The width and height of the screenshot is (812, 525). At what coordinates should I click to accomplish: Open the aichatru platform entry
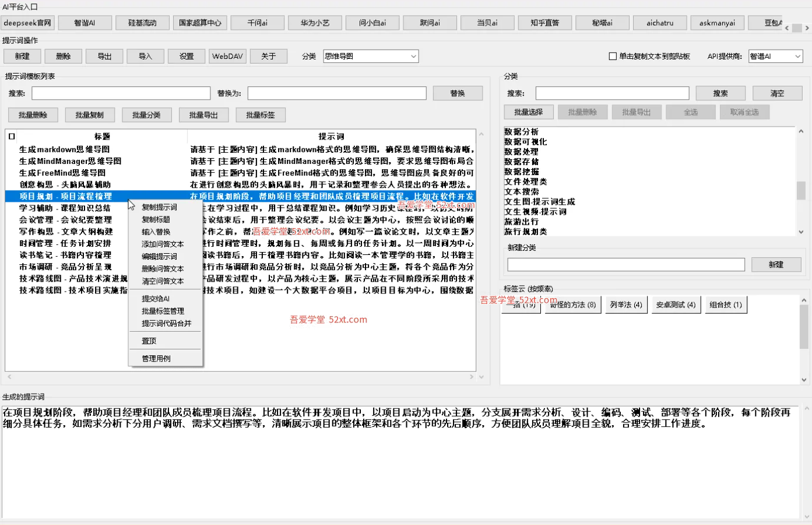[x=660, y=23]
